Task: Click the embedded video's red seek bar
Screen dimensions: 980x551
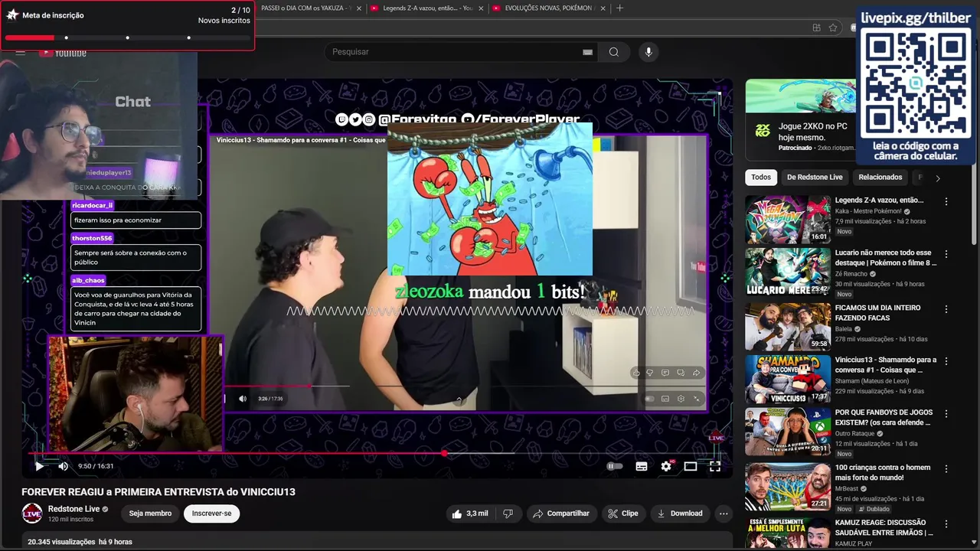Action: point(268,386)
